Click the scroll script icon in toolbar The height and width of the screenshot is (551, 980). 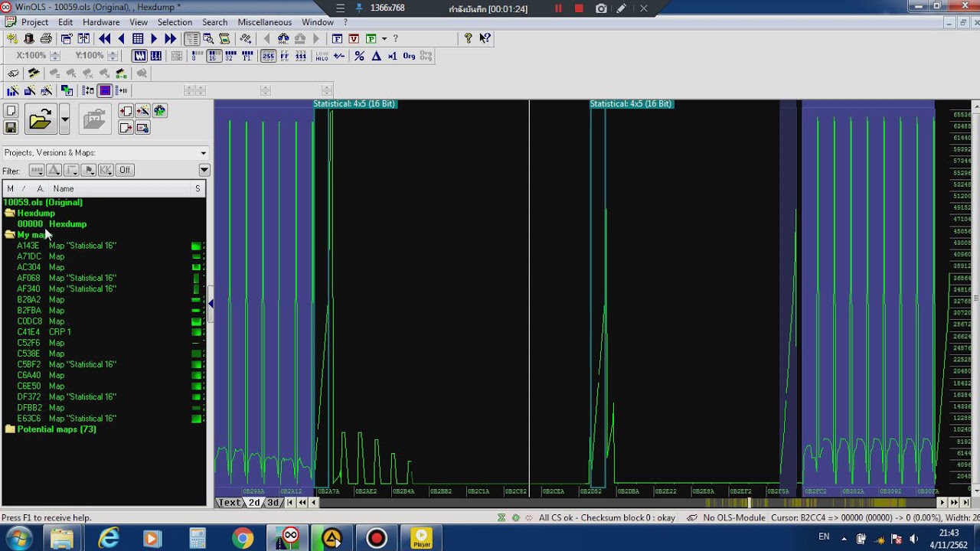(x=224, y=38)
